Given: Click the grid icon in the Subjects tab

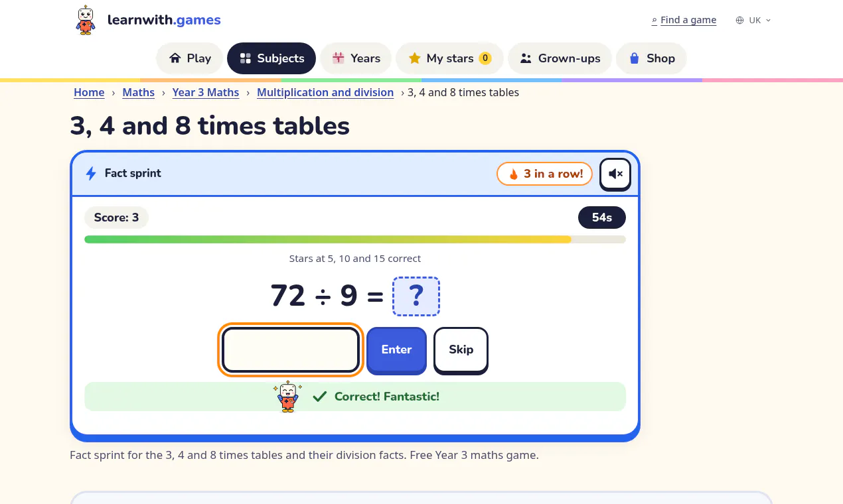Looking at the screenshot, I should [x=245, y=58].
